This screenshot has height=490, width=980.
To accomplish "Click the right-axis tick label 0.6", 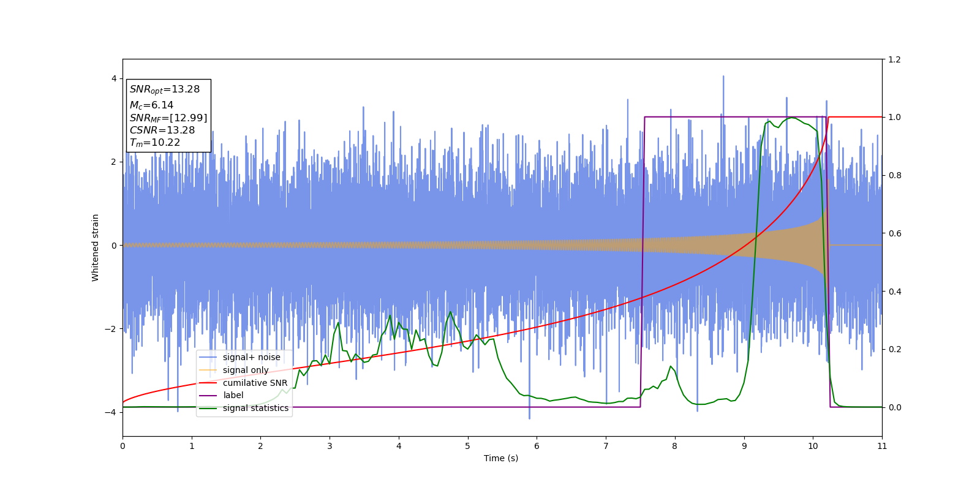I will coord(894,233).
